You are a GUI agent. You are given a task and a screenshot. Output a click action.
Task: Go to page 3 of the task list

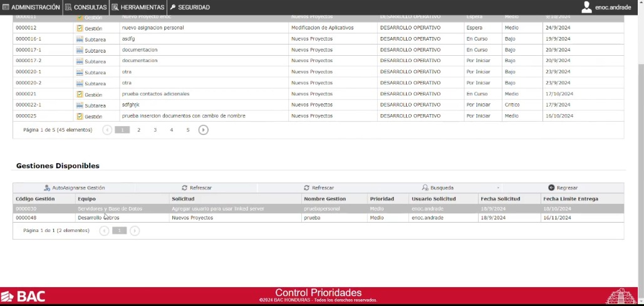pos(155,130)
